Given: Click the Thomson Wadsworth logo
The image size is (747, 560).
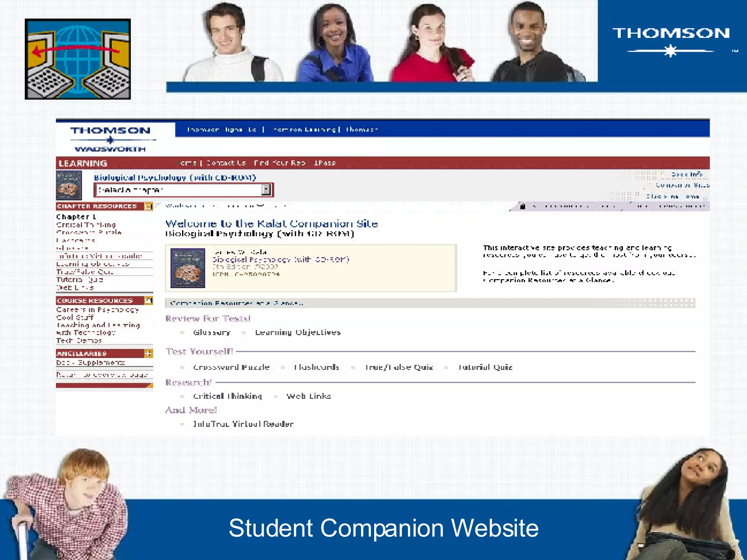Looking at the screenshot, I should click(111, 139).
